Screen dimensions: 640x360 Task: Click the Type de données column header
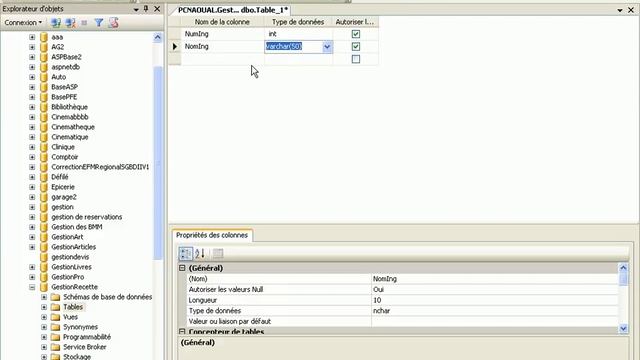pos(298,22)
